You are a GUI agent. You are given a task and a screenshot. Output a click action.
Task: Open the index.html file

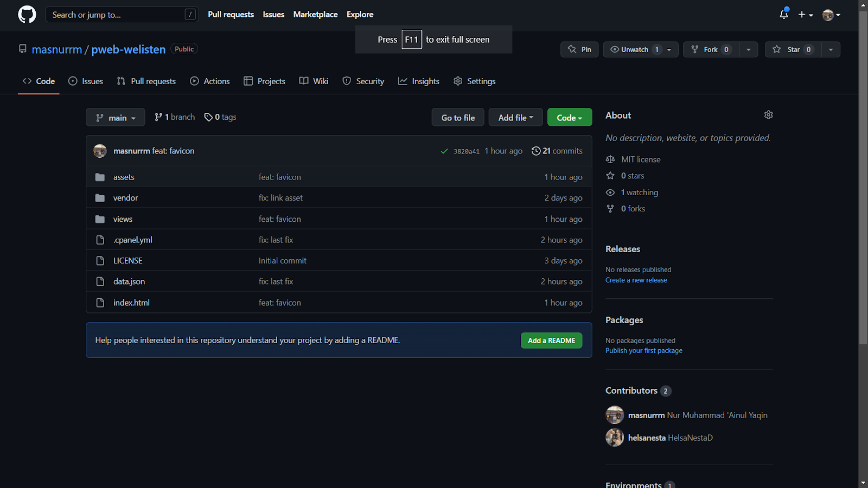coord(131,303)
